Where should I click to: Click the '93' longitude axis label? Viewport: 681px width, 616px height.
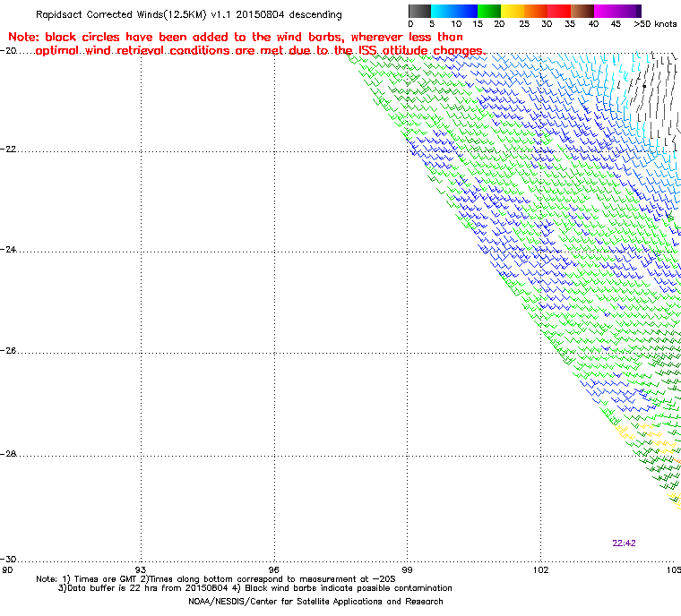tap(141, 570)
